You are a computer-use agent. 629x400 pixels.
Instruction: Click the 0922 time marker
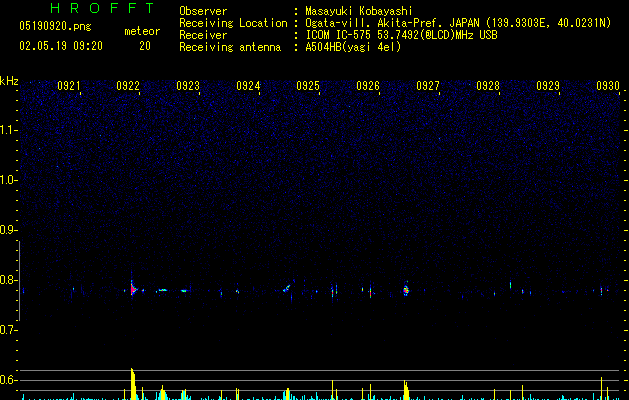point(128,86)
